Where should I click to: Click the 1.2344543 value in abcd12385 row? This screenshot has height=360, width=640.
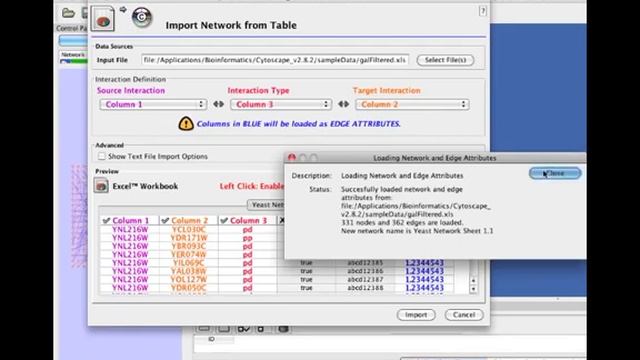tap(424, 263)
